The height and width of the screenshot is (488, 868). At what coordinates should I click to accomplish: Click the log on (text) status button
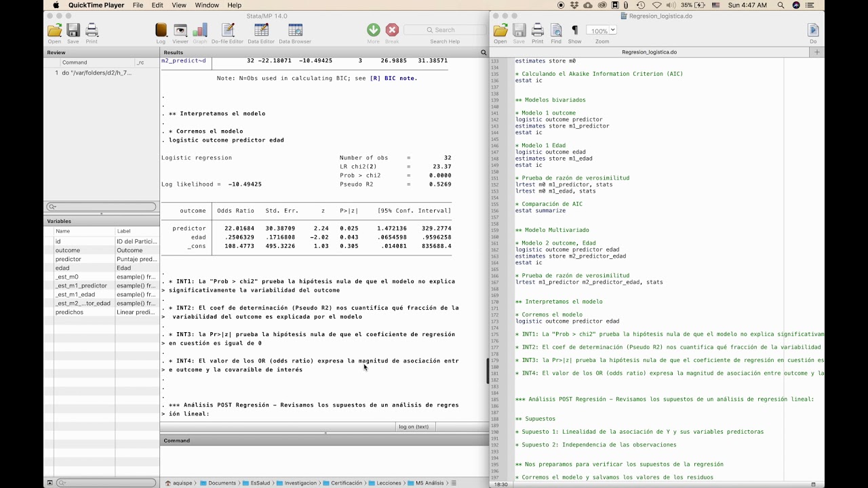tap(414, 427)
